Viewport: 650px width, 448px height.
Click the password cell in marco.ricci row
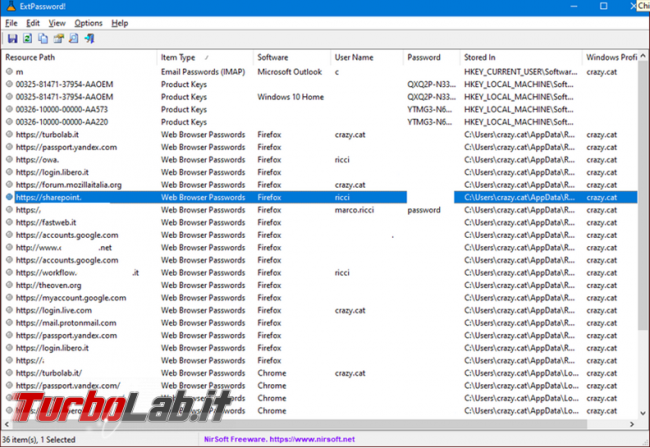[424, 210]
